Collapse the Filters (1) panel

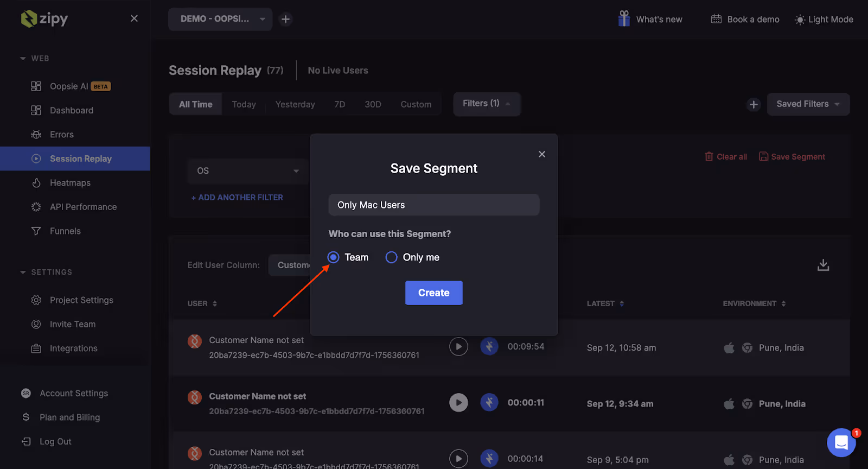[x=487, y=104]
